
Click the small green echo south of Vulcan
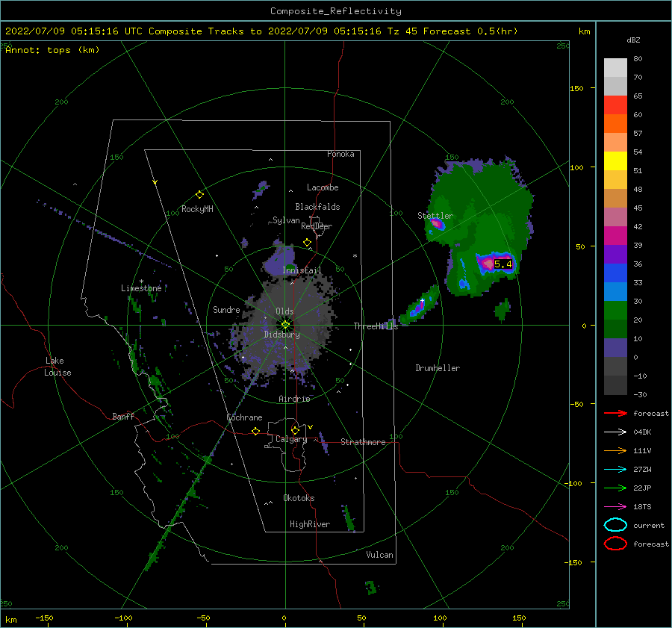pyautogui.click(x=371, y=587)
